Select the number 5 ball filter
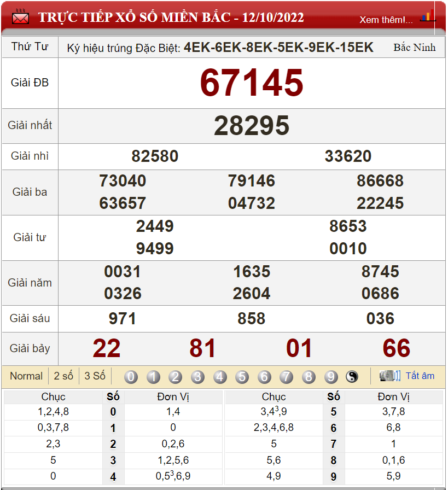 (x=242, y=377)
